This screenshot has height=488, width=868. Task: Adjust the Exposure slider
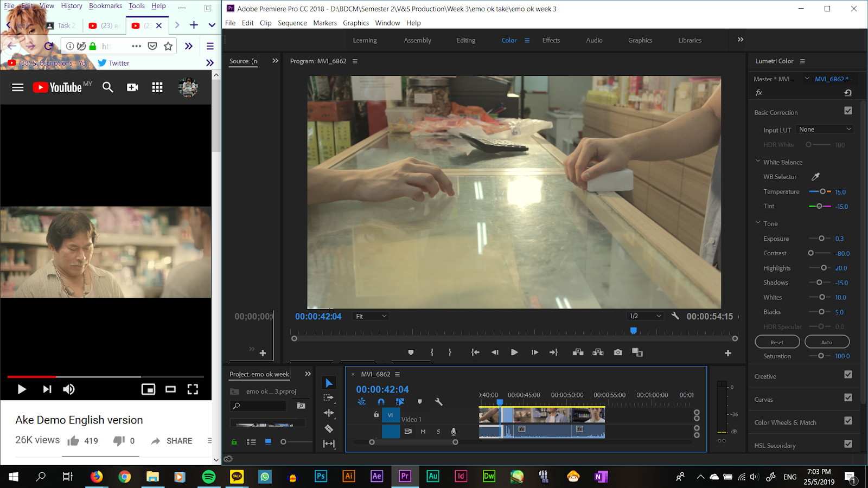[820, 239]
